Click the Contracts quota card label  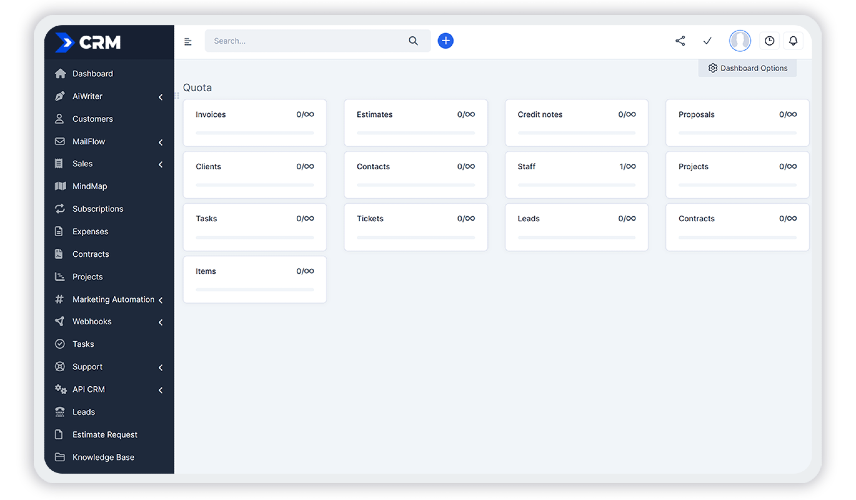[696, 218]
